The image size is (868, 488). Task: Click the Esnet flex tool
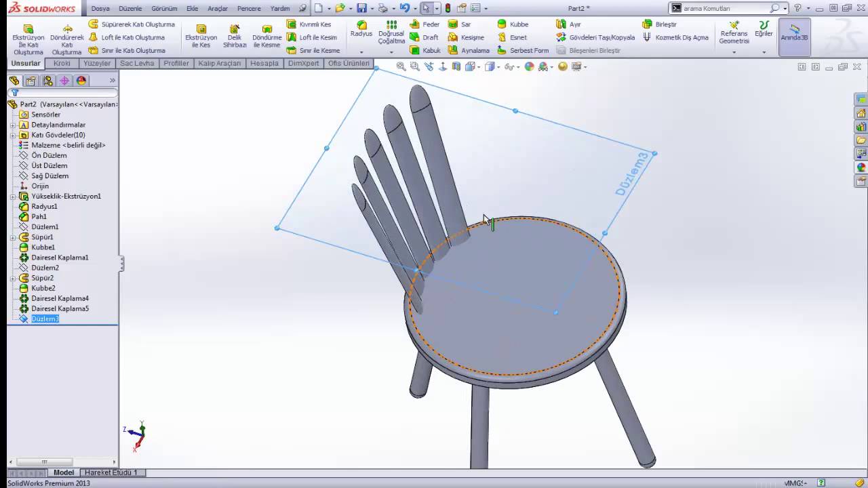[x=512, y=37]
